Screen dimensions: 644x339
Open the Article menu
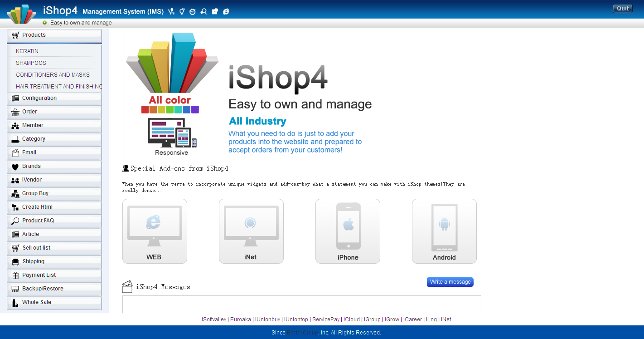pyautogui.click(x=54, y=235)
